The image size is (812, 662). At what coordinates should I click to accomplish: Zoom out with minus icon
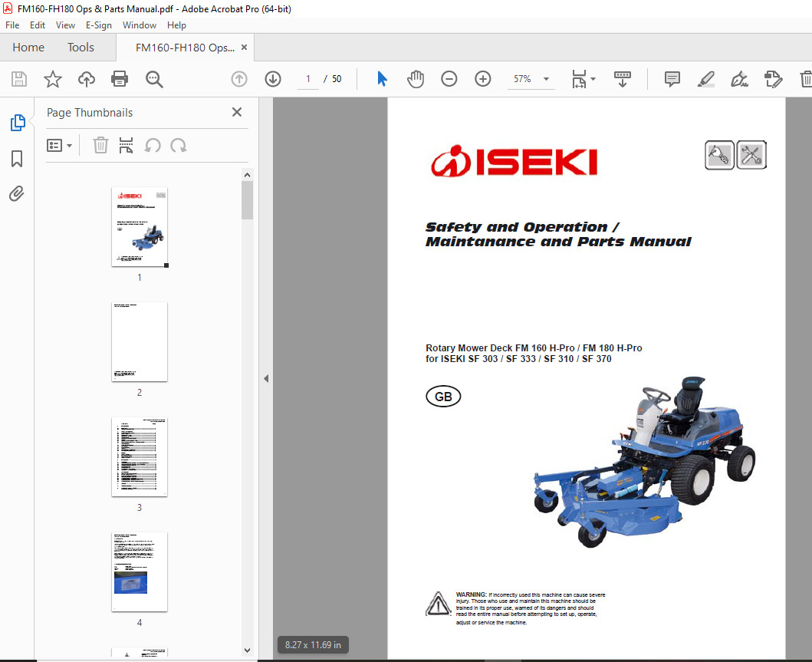tap(449, 79)
